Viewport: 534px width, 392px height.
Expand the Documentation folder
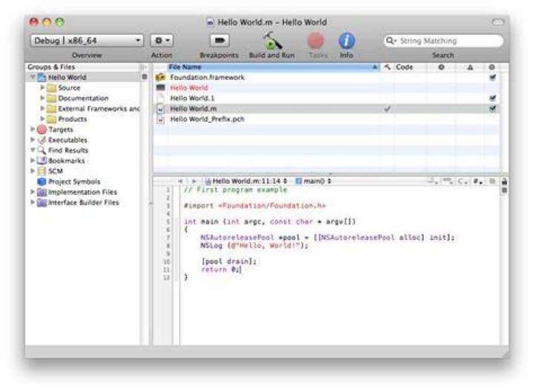tap(42, 98)
